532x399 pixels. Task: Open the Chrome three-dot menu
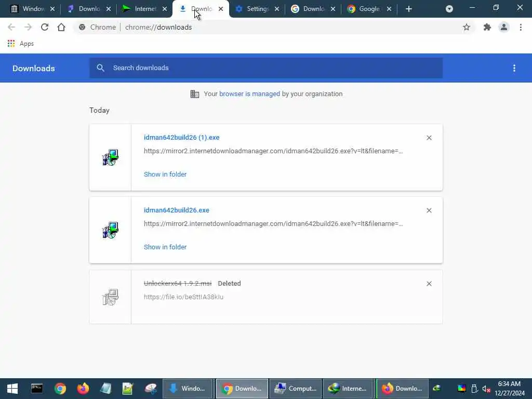521,27
